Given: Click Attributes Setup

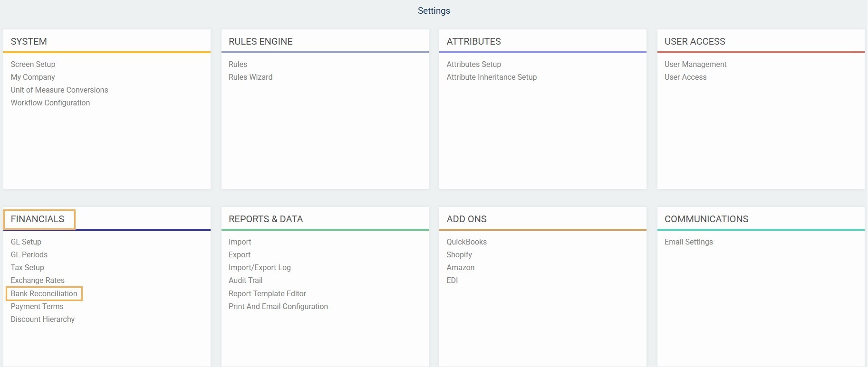Looking at the screenshot, I should pyautogui.click(x=473, y=64).
